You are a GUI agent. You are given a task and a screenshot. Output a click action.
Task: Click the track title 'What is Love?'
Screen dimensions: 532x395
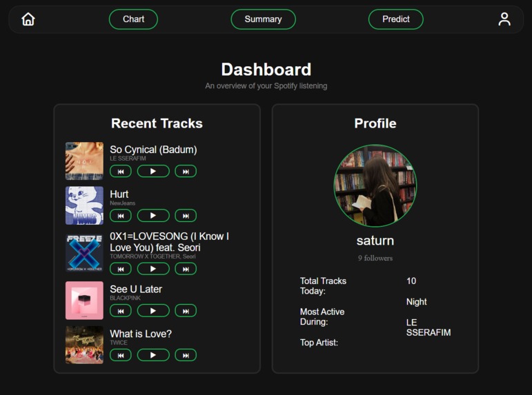pos(141,334)
